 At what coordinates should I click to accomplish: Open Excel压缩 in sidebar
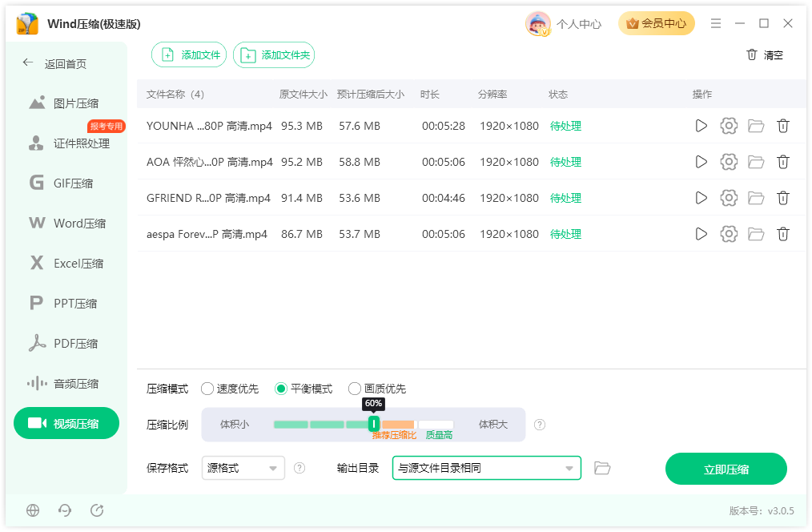[x=66, y=263]
